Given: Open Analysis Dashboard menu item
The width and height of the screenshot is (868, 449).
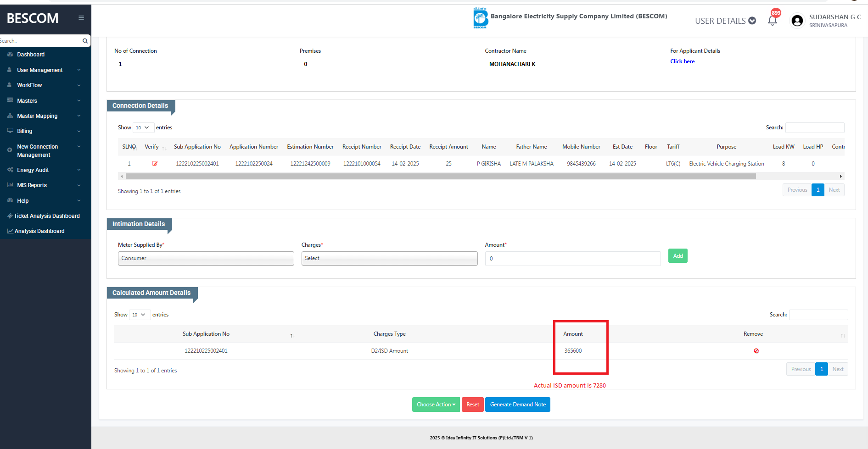Looking at the screenshot, I should [39, 231].
